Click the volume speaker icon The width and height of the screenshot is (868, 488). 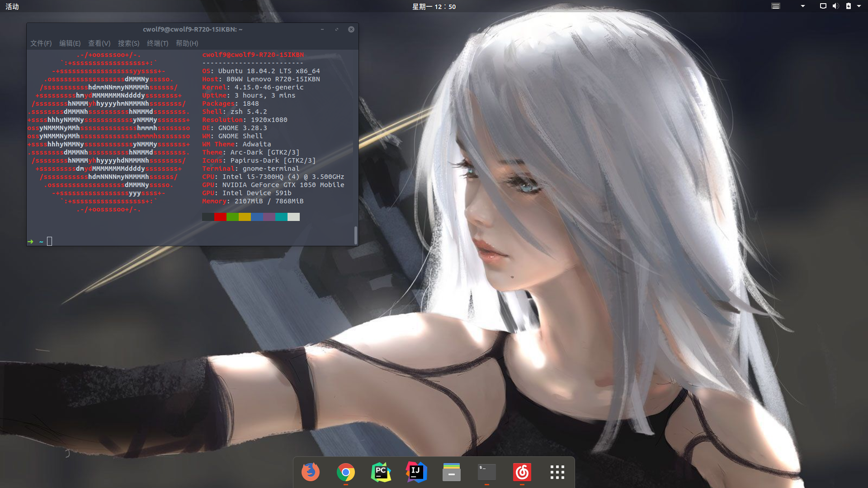[835, 6]
